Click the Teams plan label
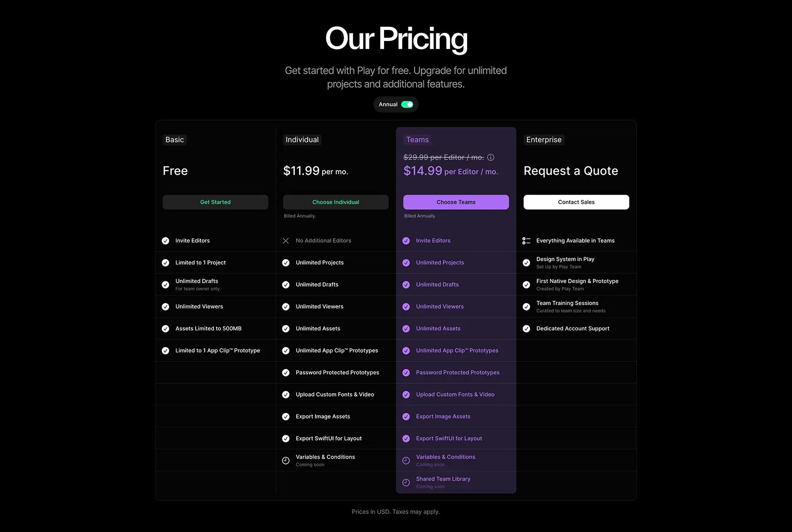Viewport: 792px width, 532px height. [417, 140]
